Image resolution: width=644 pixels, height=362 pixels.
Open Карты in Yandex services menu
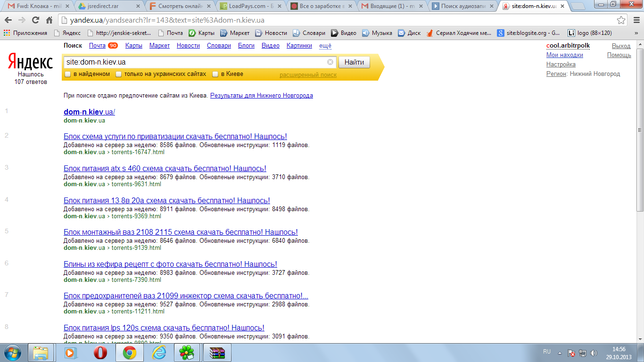click(x=134, y=46)
